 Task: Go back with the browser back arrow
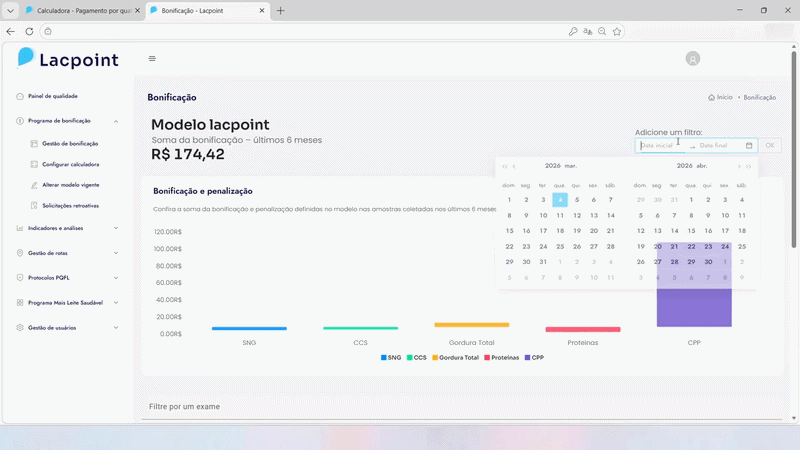(x=10, y=32)
